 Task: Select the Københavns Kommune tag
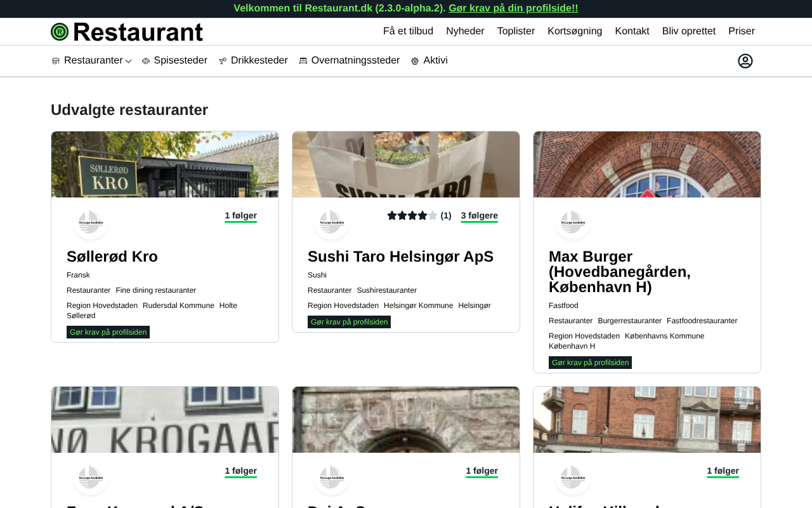[x=664, y=336]
